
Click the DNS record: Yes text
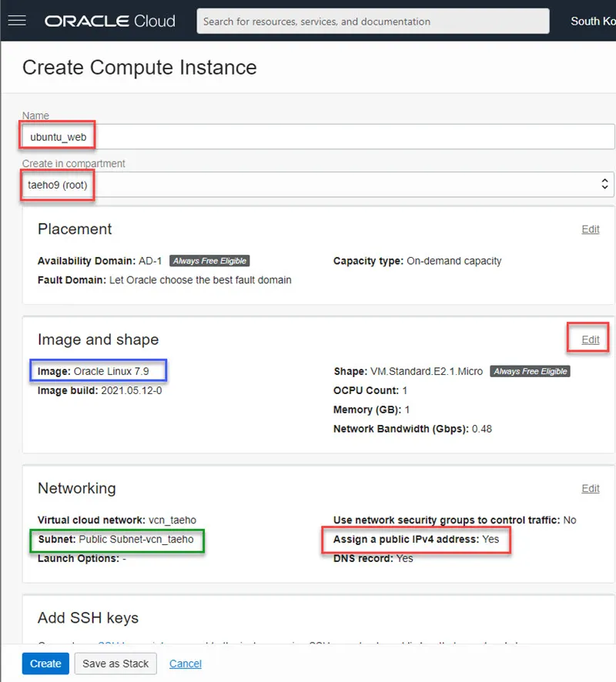pyautogui.click(x=373, y=559)
